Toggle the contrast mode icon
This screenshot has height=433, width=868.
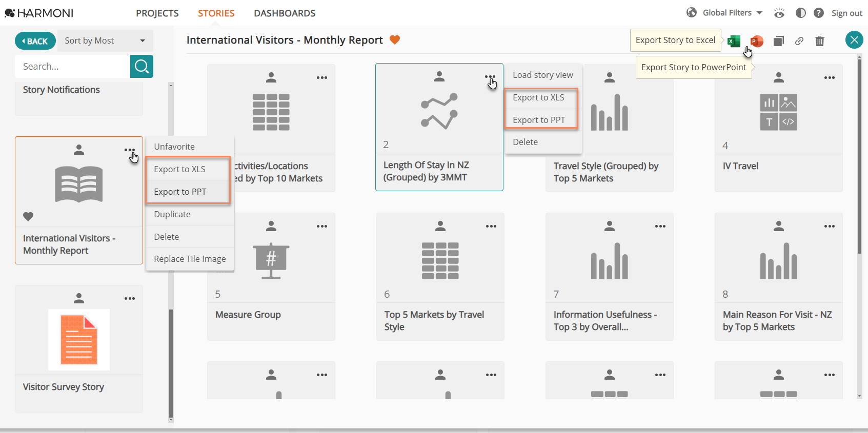point(800,13)
